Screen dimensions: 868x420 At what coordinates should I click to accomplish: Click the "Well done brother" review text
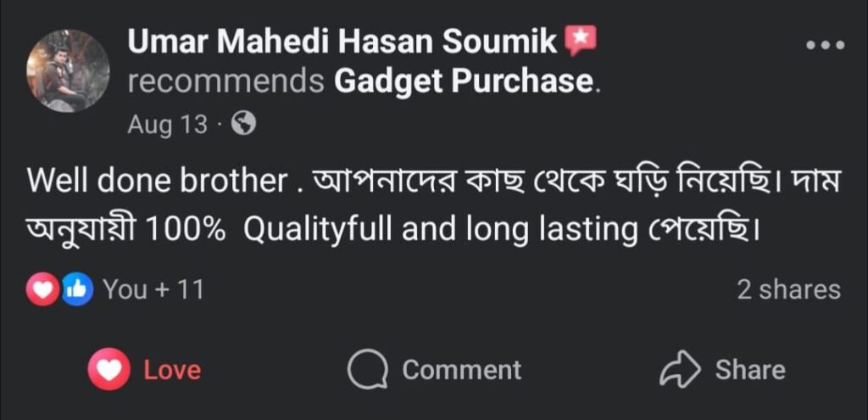pos(158,182)
